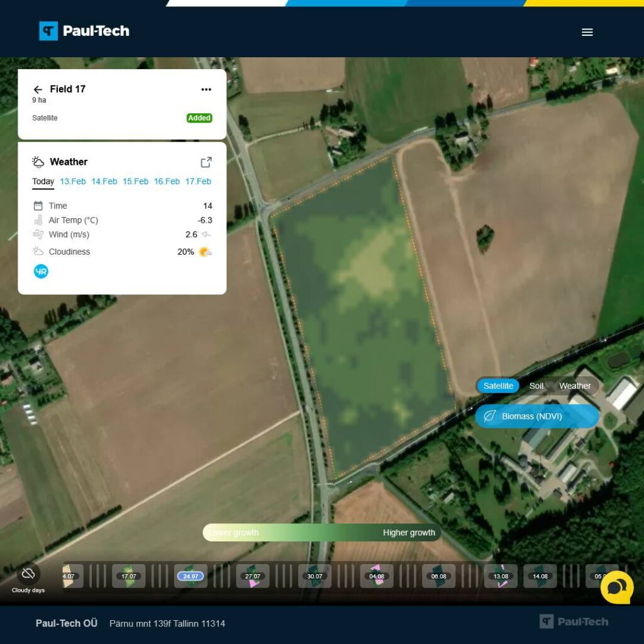The image size is (644, 644).
Task: Pick the 27.07 satellite image thumbnail
Action: coord(253,576)
